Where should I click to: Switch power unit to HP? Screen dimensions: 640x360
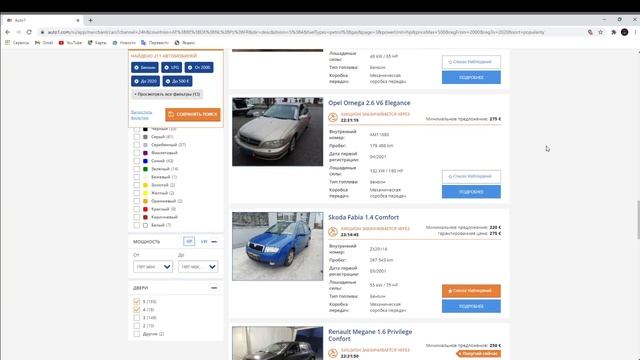(x=189, y=242)
